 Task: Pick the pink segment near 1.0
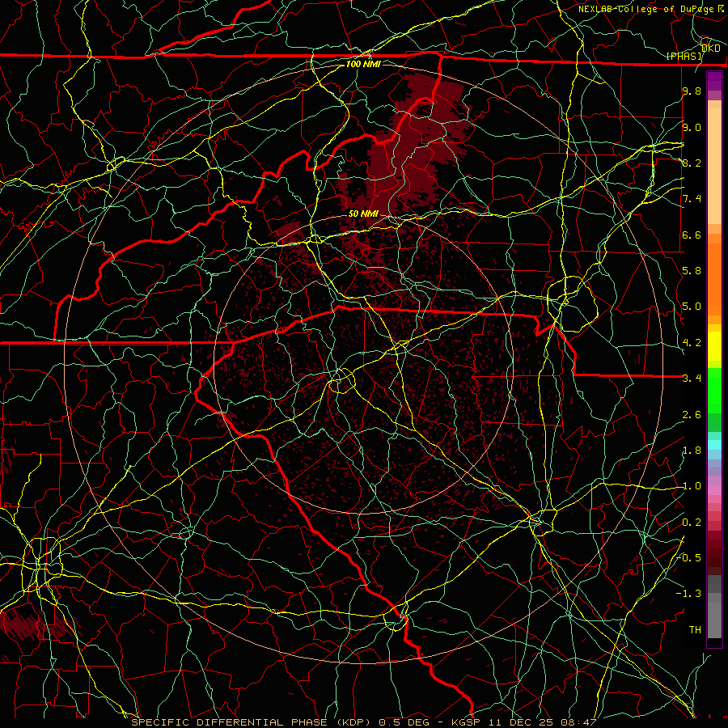(x=714, y=490)
